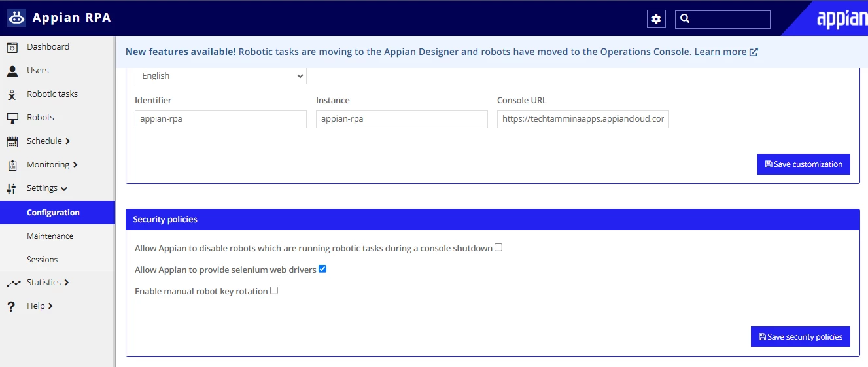Click the Help question mark icon
Image resolution: width=868 pixels, height=367 pixels.
pos(11,306)
